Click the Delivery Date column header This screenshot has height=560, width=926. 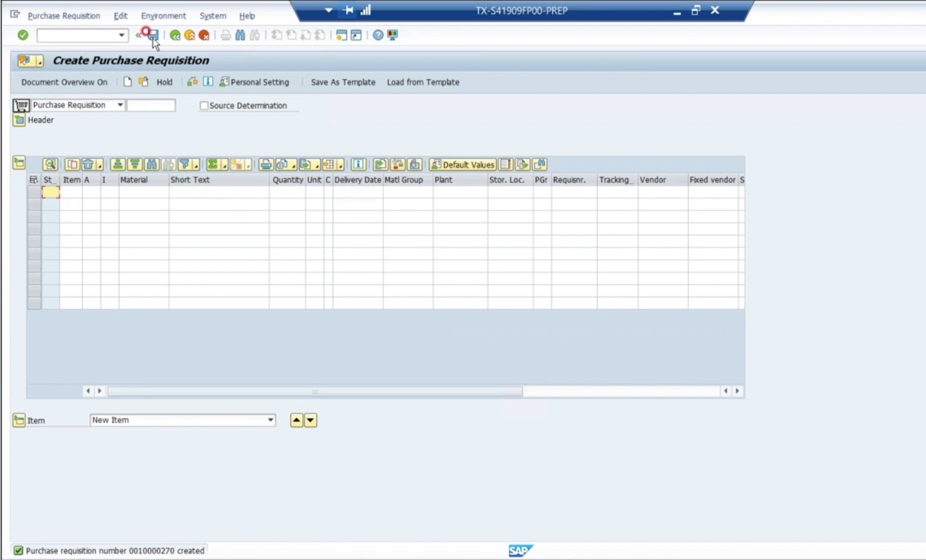tap(358, 180)
